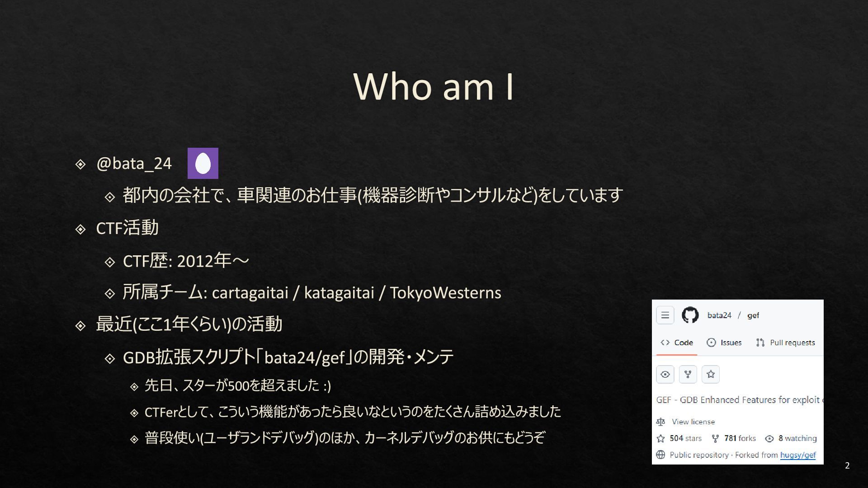Open the GitHub hamburger navigation menu
The width and height of the screenshot is (868, 488).
tap(665, 315)
